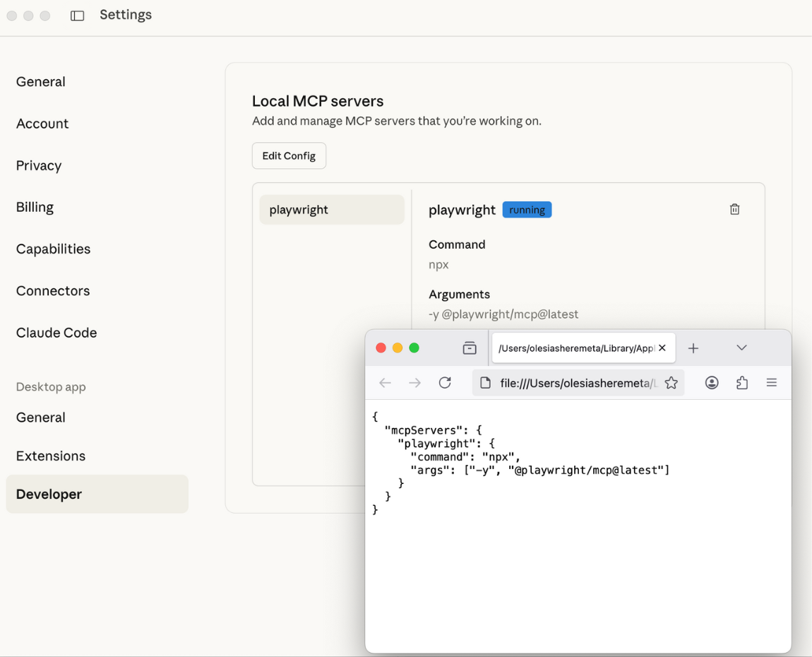
Task: Open the Claude Code settings section
Action: pyautogui.click(x=56, y=333)
